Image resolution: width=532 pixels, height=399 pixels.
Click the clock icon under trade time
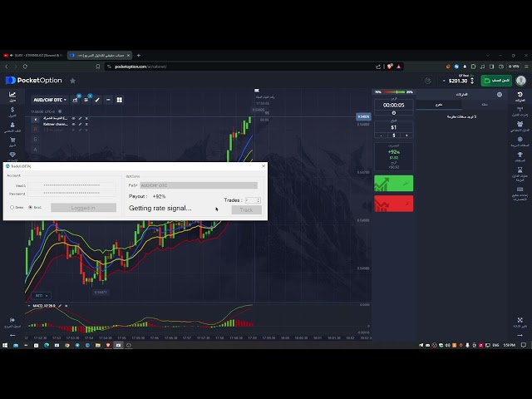(x=393, y=113)
